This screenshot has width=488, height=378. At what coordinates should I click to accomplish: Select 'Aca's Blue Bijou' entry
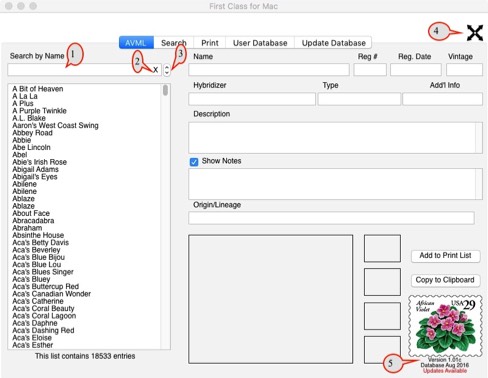[39, 257]
